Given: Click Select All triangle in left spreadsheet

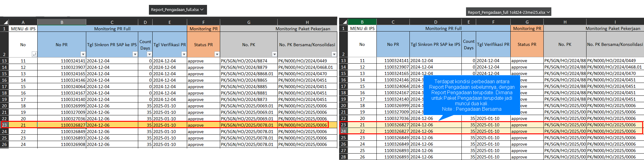Looking at the screenshot, I should 6,22.
